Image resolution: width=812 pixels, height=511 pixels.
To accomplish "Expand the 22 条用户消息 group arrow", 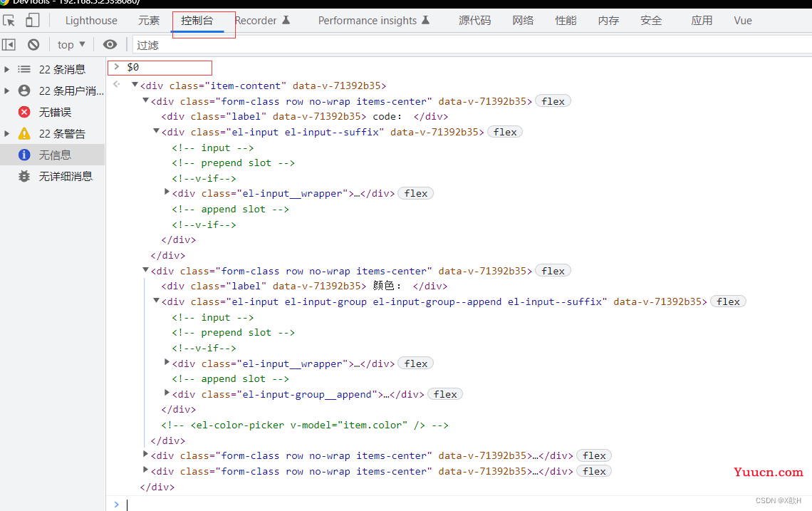I will tap(6, 91).
